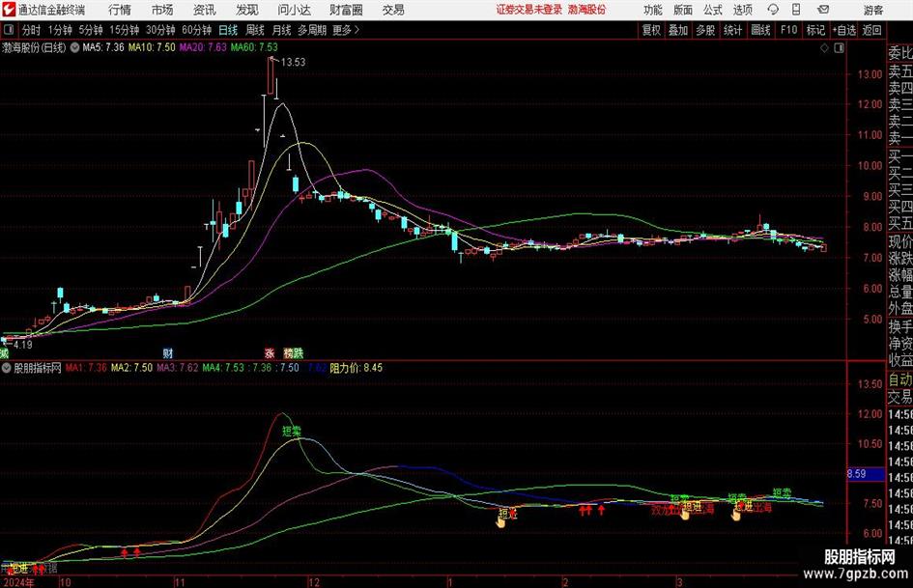Click the 游客 guest account label
Image resolution: width=913 pixels, height=588 pixels.
[873, 10]
